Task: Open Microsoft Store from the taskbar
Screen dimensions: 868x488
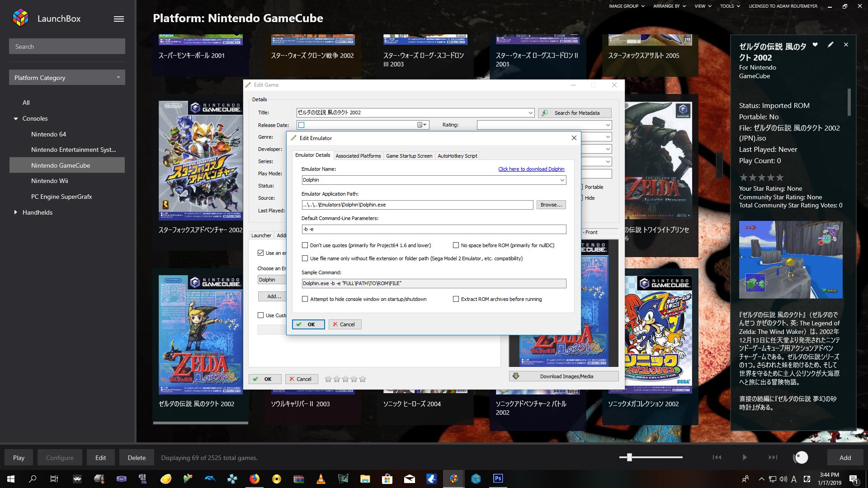Action: coord(387,479)
